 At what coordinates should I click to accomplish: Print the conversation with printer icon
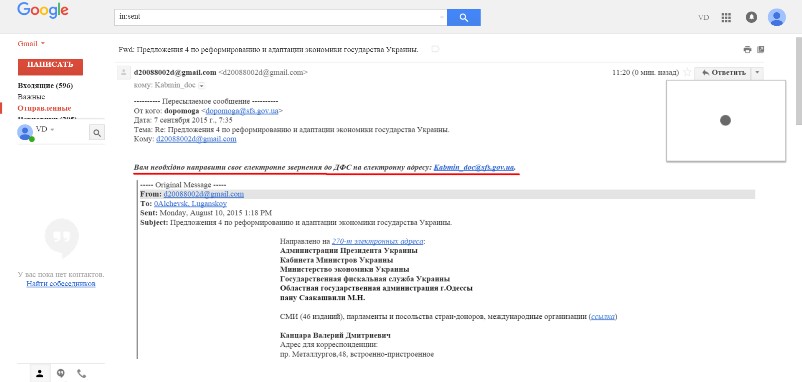pyautogui.click(x=747, y=50)
